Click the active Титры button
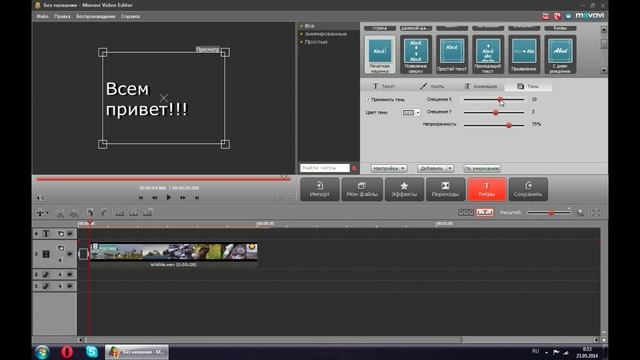 (x=487, y=189)
